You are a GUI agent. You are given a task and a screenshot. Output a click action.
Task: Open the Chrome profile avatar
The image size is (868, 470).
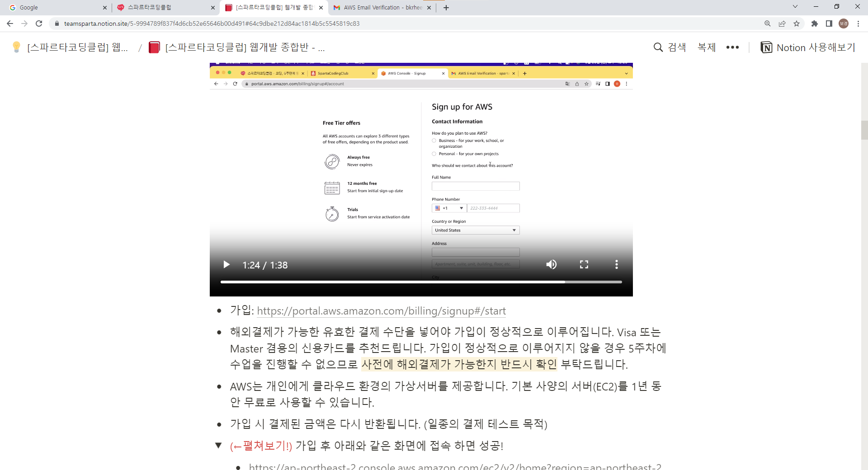tap(844, 23)
